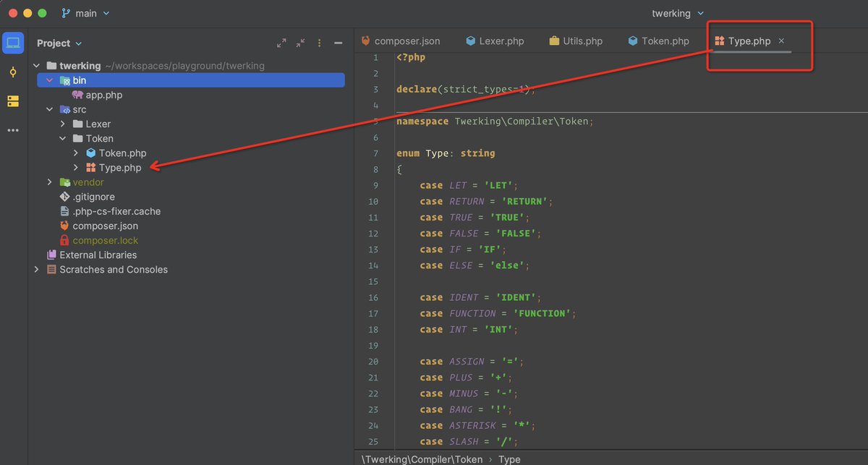Click the Token folder icon in the project tree

(78, 138)
